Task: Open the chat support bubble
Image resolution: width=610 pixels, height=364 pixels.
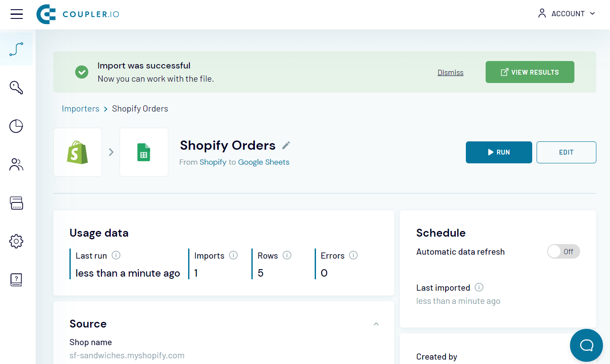Action: (x=586, y=345)
